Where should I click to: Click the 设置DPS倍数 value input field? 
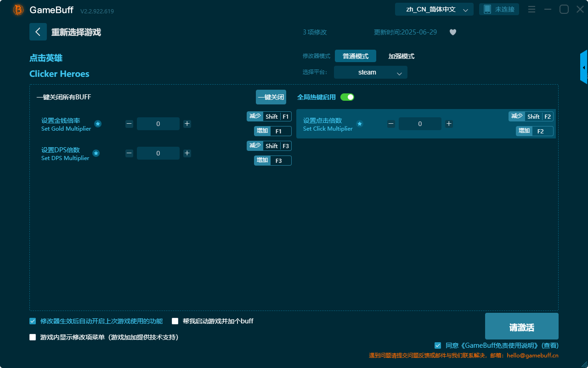pyautogui.click(x=158, y=153)
